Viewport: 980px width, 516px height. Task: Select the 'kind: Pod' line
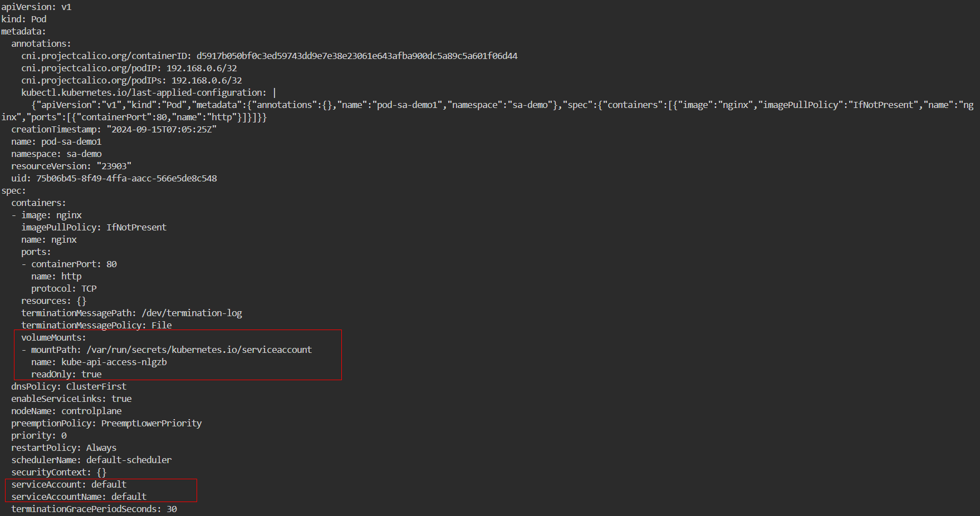coord(24,19)
